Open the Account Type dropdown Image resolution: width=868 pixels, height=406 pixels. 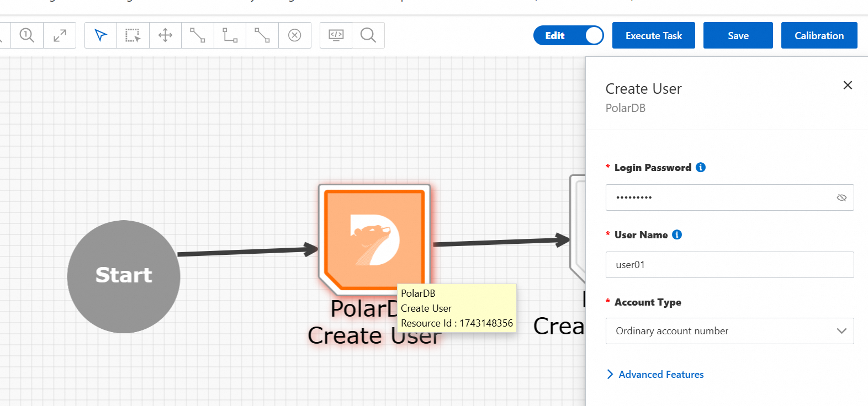click(x=729, y=331)
